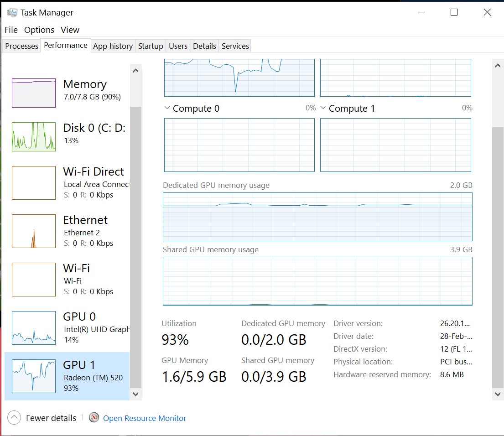The height and width of the screenshot is (436, 504).
Task: Click the Shared GPU memory usage graph
Action: (x=317, y=280)
